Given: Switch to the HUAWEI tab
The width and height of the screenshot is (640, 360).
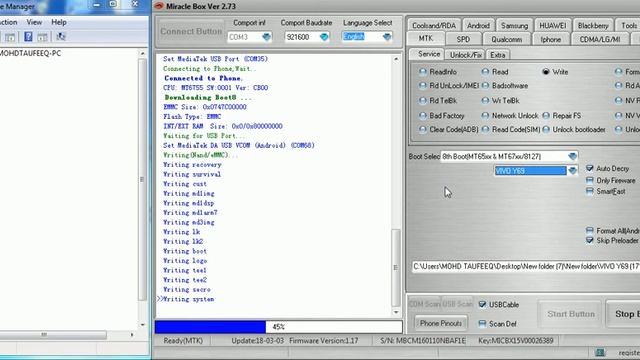Looking at the screenshot, I should point(553,25).
